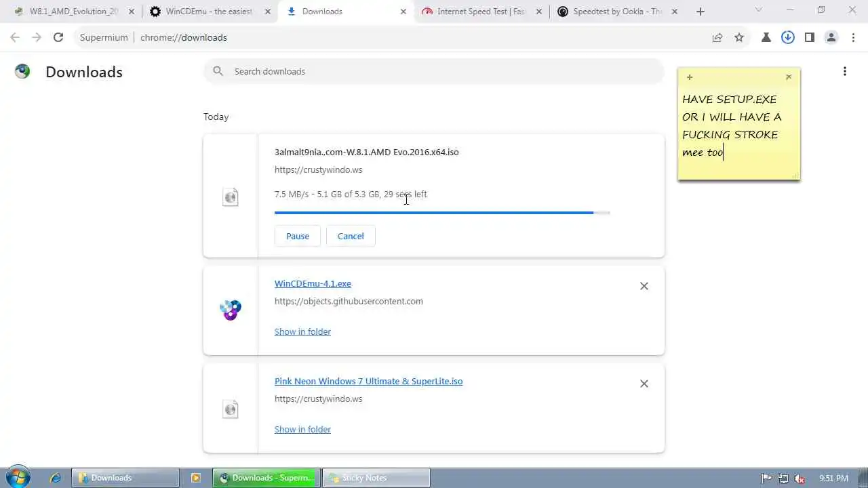Image resolution: width=868 pixels, height=488 pixels.
Task: Switch to the WinCDEmu tab
Action: [210, 12]
